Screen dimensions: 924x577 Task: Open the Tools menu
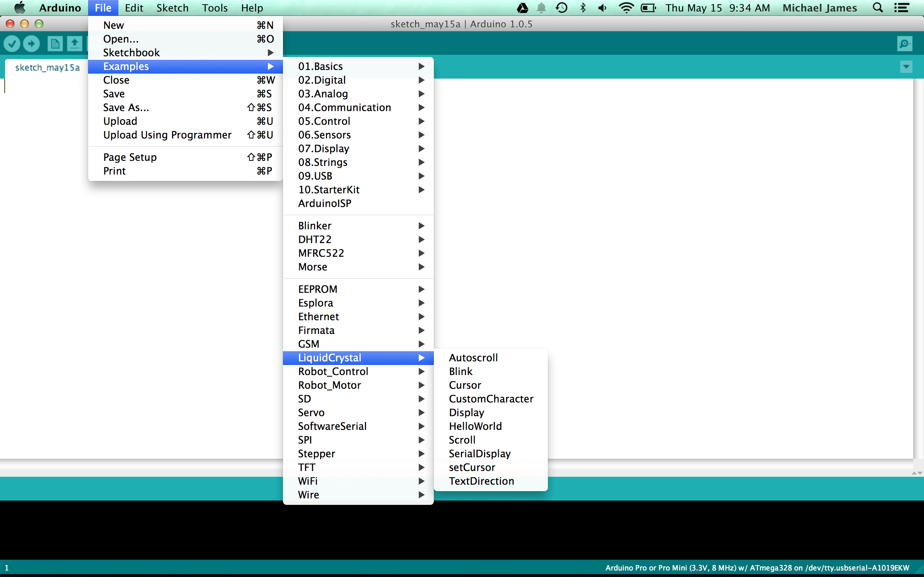[x=215, y=8]
